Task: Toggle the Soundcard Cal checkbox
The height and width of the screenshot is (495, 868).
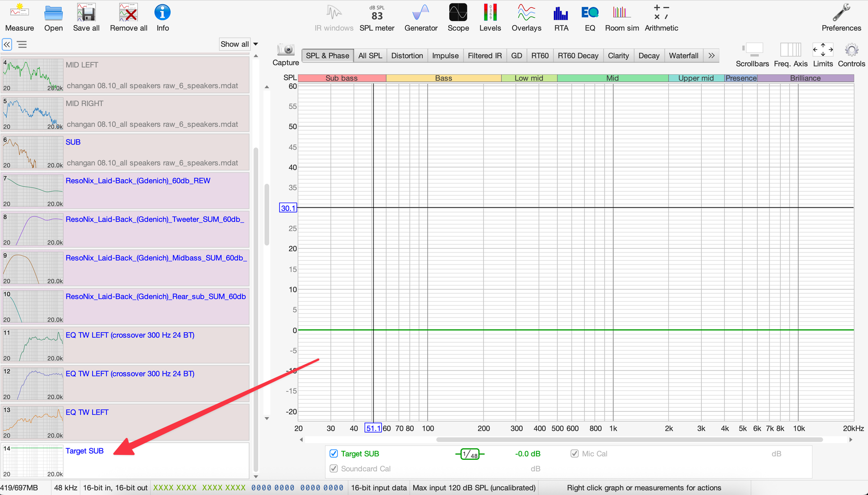Action: [x=334, y=469]
